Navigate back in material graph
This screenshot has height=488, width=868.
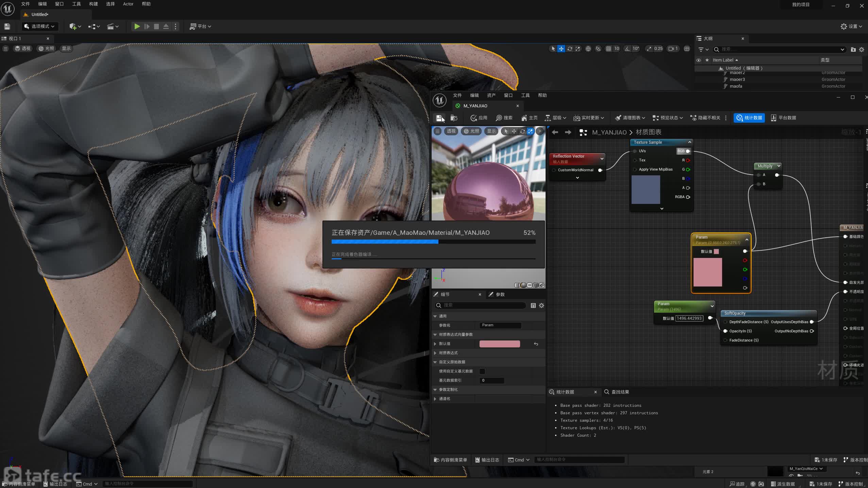[555, 132]
